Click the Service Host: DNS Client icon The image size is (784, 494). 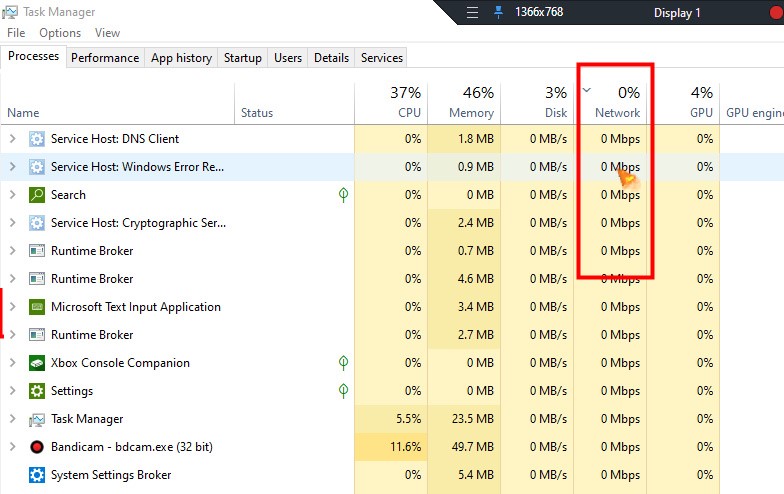[x=37, y=139]
